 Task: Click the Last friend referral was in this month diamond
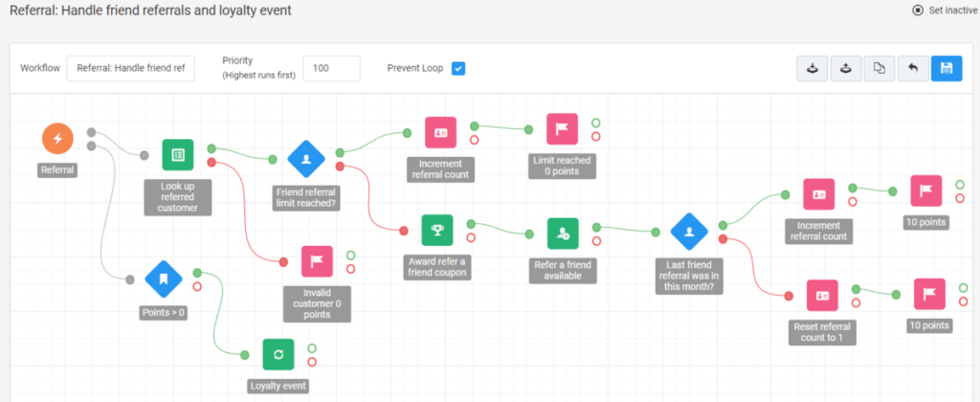[689, 232]
